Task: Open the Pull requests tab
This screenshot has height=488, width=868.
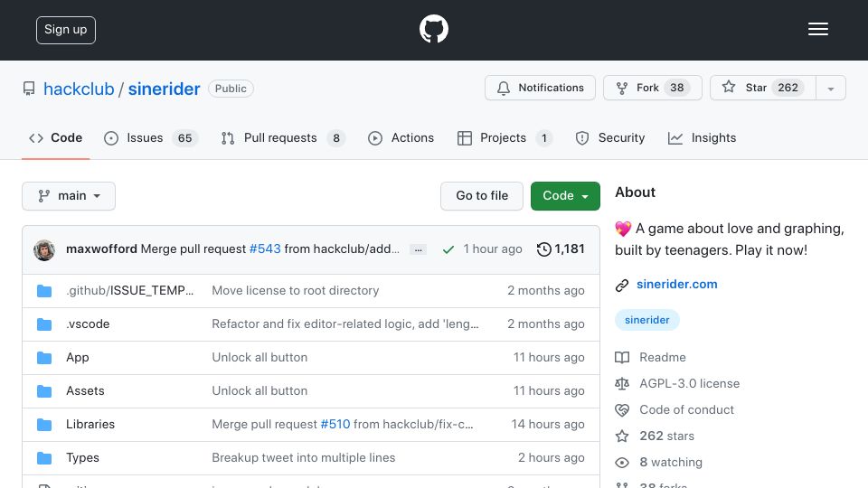Action: [x=283, y=137]
